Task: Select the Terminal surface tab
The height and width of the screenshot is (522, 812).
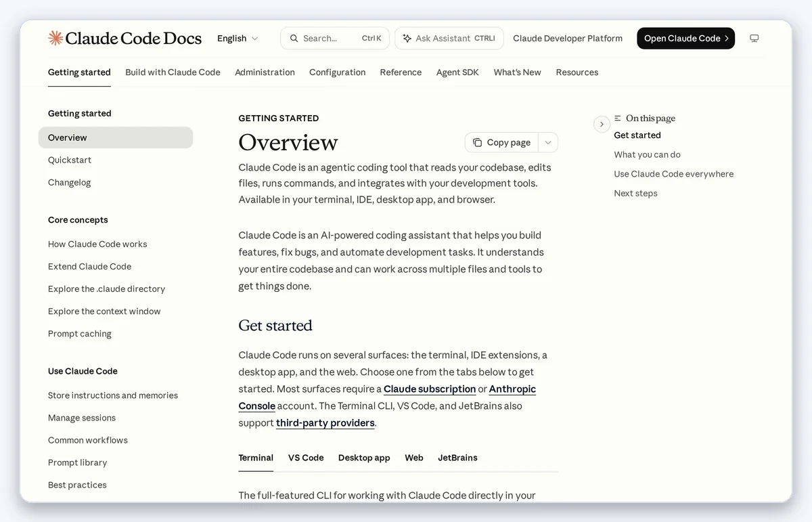Action: [x=256, y=458]
